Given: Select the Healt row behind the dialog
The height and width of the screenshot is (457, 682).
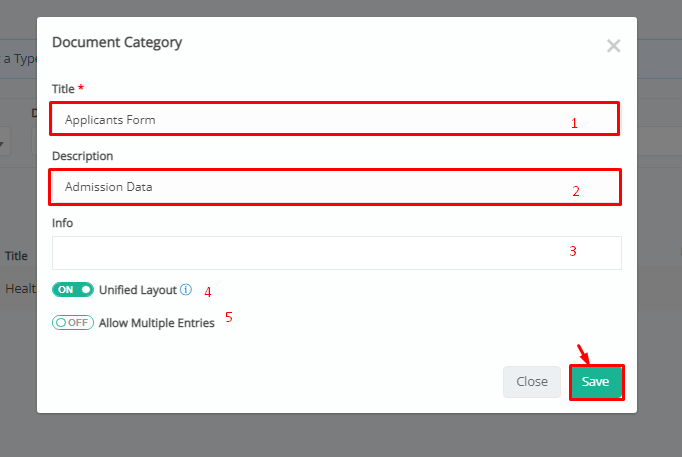Looking at the screenshot, I should pyautogui.click(x=20, y=288).
